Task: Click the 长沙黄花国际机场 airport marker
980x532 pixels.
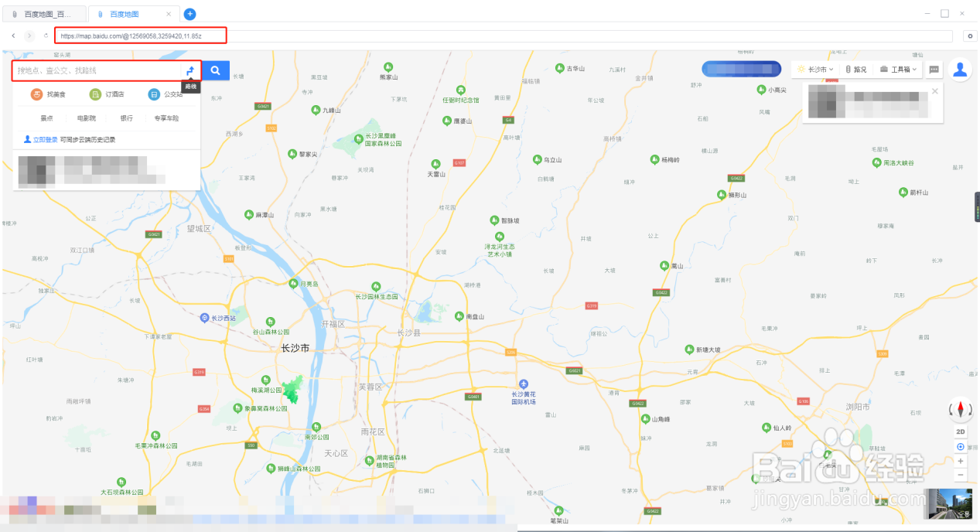Action: click(x=524, y=384)
